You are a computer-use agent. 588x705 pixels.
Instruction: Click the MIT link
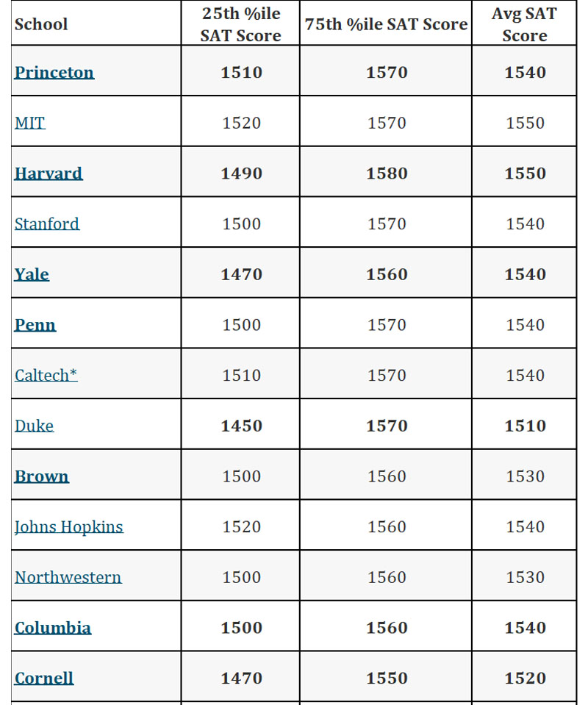click(x=30, y=123)
